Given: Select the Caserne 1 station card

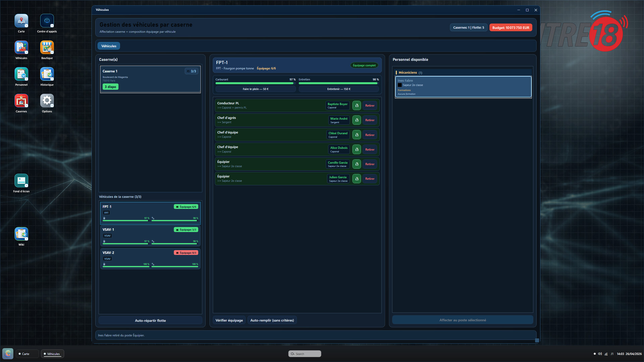Looking at the screenshot, I should [150, 79].
